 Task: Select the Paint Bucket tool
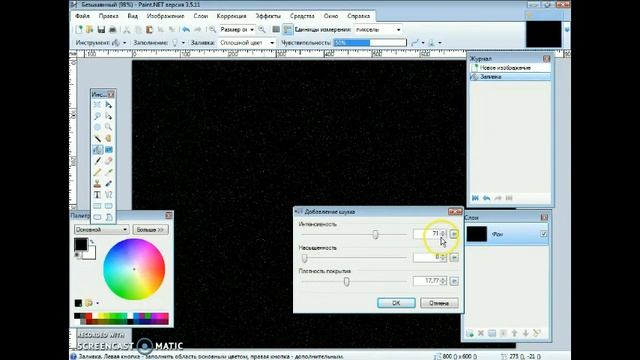pyautogui.click(x=97, y=150)
